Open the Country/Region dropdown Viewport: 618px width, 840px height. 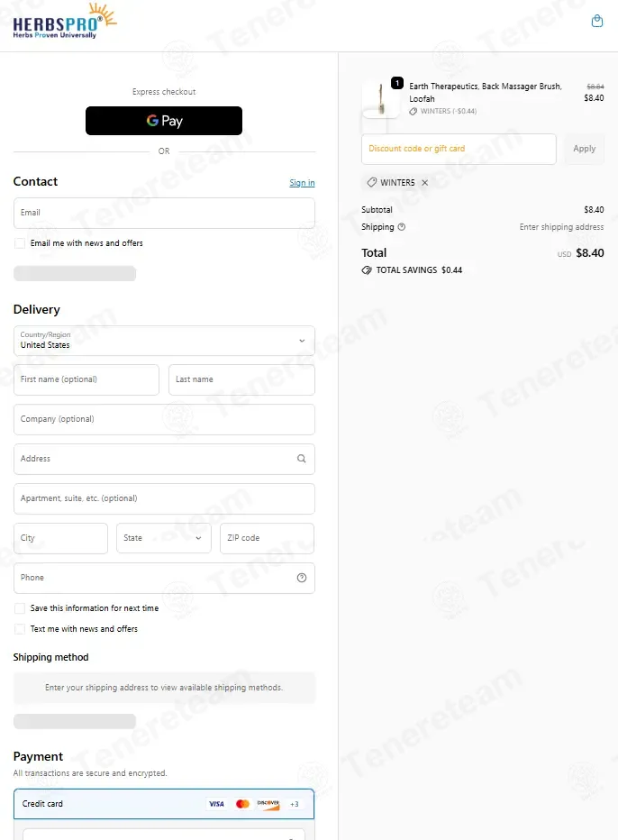tap(164, 341)
